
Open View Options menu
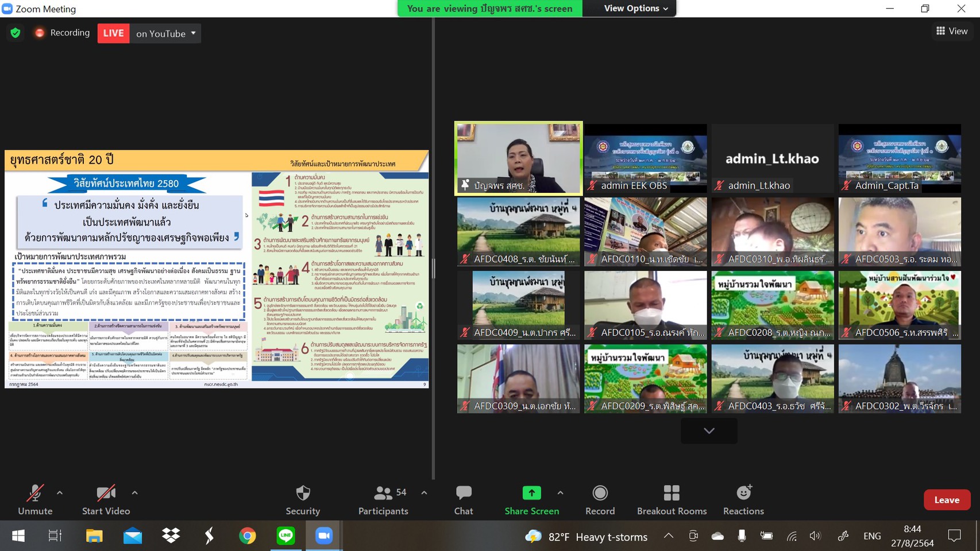click(636, 8)
